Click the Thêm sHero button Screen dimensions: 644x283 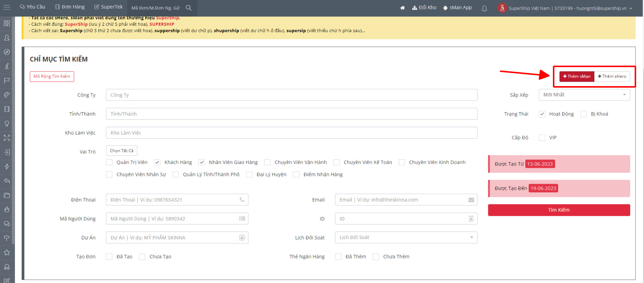[612, 76]
